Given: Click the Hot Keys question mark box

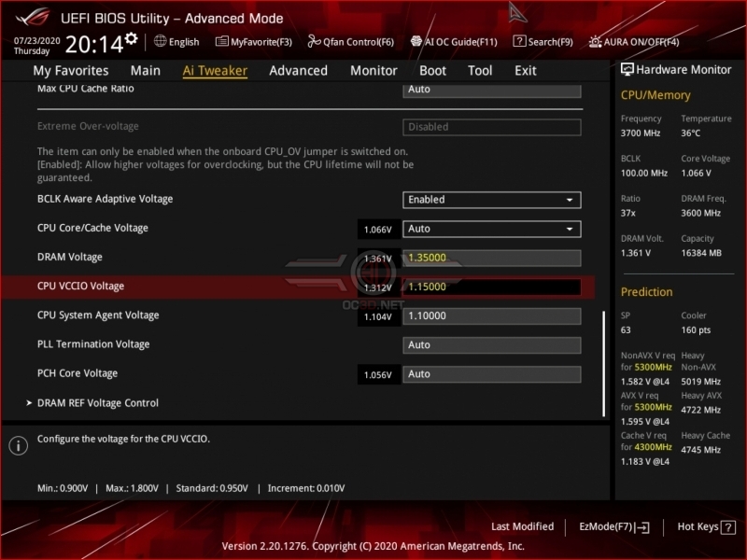Looking at the screenshot, I should pos(727,527).
